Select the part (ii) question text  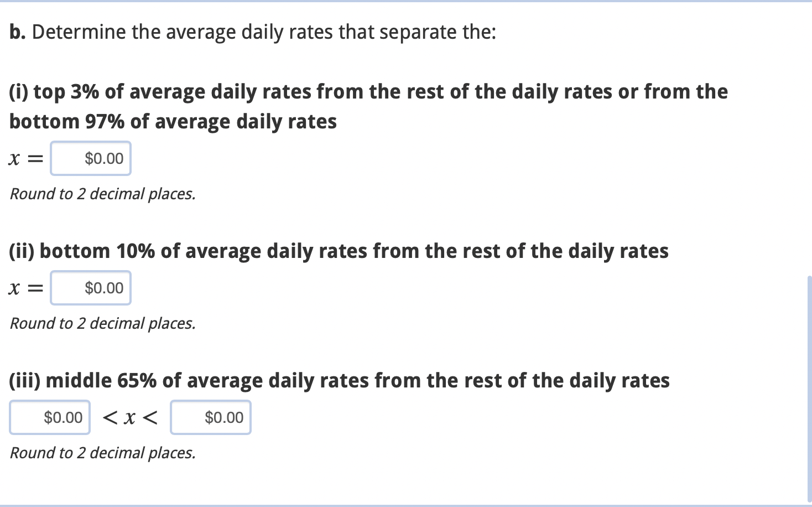[338, 251]
